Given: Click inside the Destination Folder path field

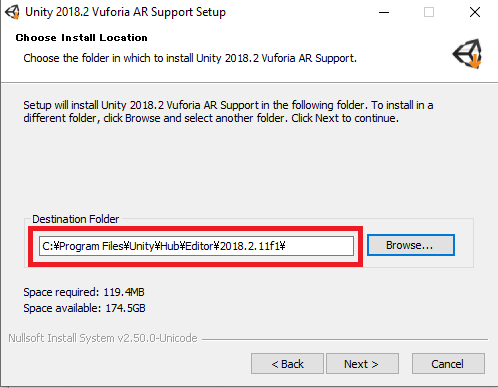Looking at the screenshot, I should pyautogui.click(x=196, y=246).
